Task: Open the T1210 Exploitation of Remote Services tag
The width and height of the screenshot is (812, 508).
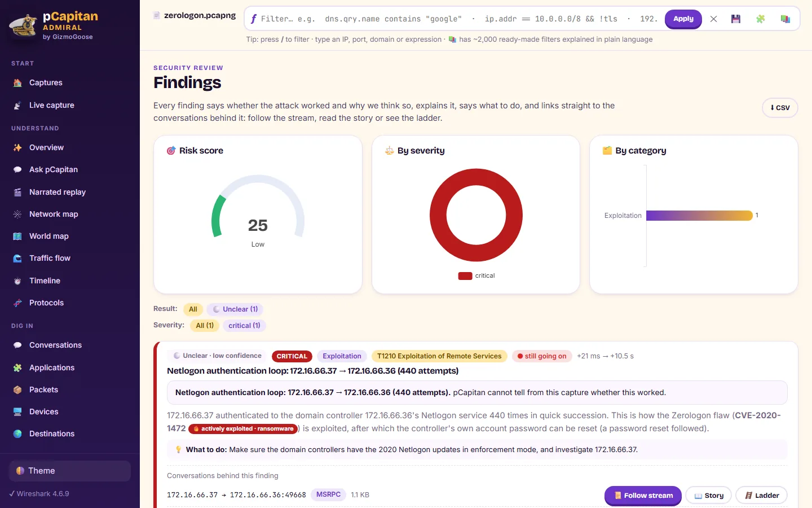Action: pos(439,356)
